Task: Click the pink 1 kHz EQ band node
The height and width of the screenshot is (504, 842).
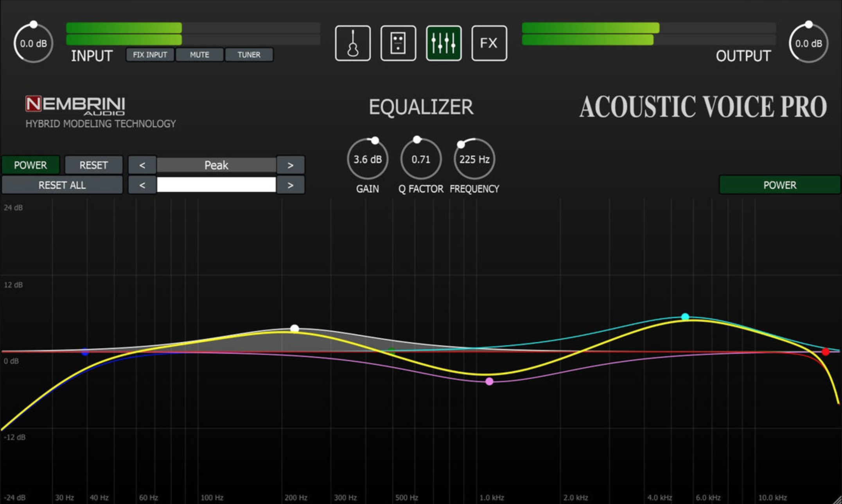Action: click(x=490, y=381)
